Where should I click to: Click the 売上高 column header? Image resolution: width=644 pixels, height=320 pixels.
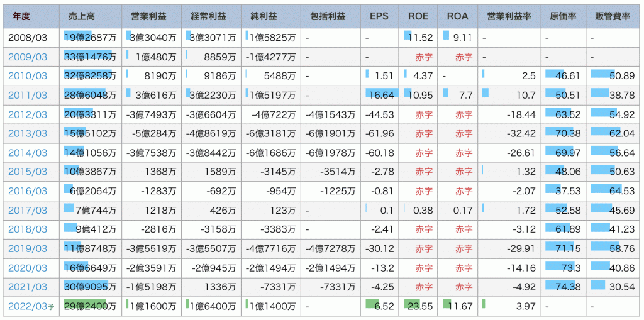tap(90, 16)
